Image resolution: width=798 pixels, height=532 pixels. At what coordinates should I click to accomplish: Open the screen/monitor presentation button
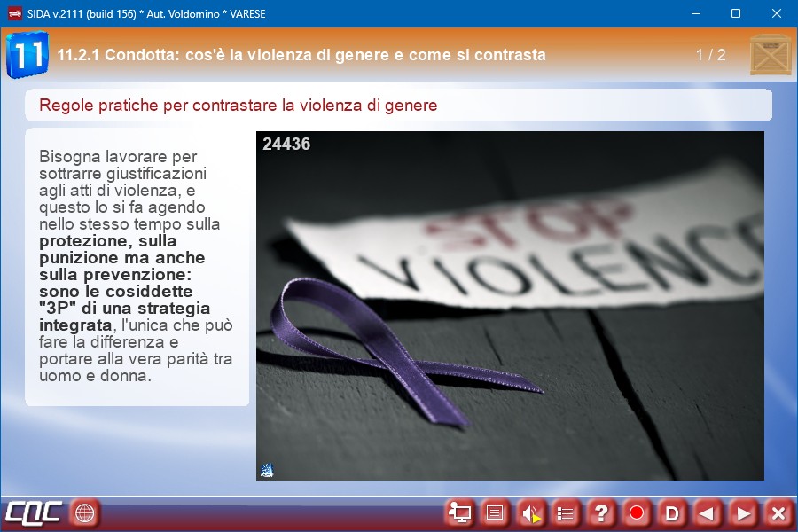point(459,512)
